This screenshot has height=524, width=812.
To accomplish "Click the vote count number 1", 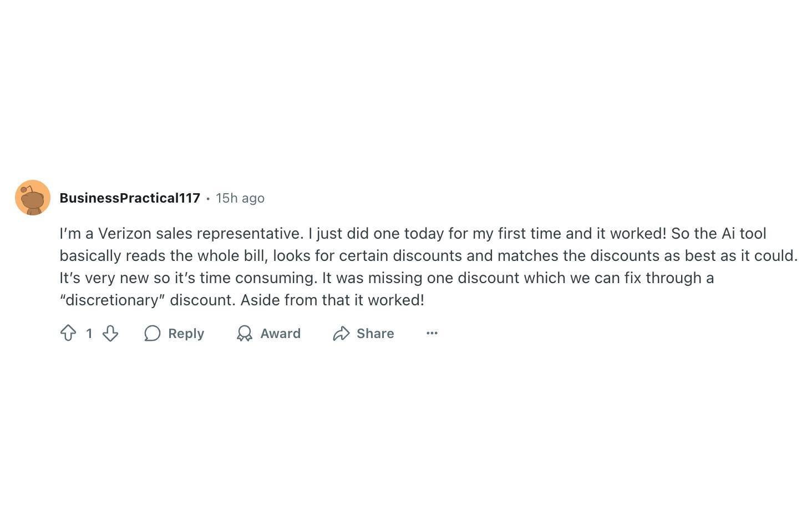I will click(89, 333).
